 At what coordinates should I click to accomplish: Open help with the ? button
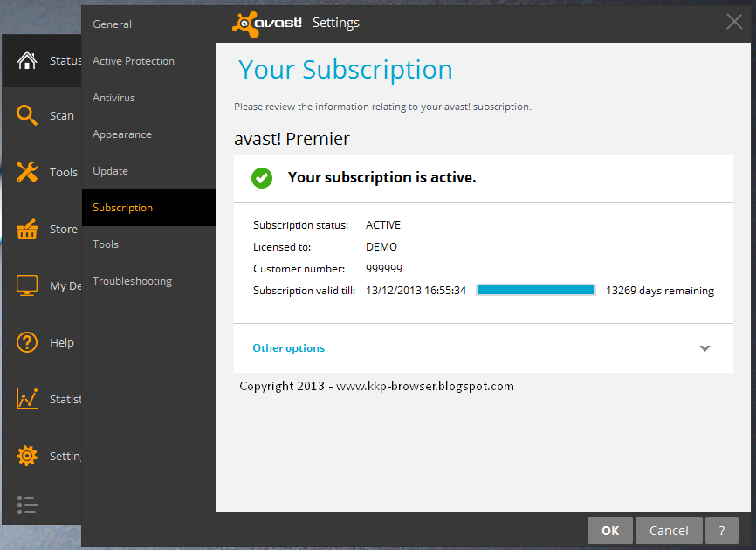(x=722, y=530)
